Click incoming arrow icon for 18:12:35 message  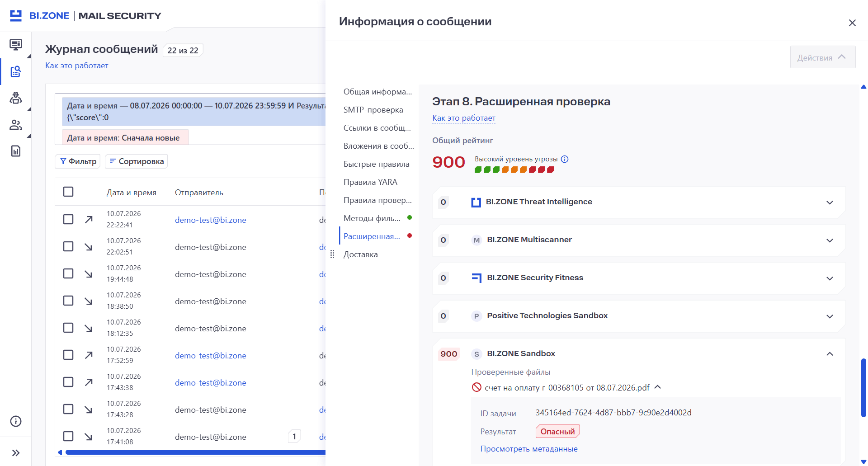(x=89, y=328)
